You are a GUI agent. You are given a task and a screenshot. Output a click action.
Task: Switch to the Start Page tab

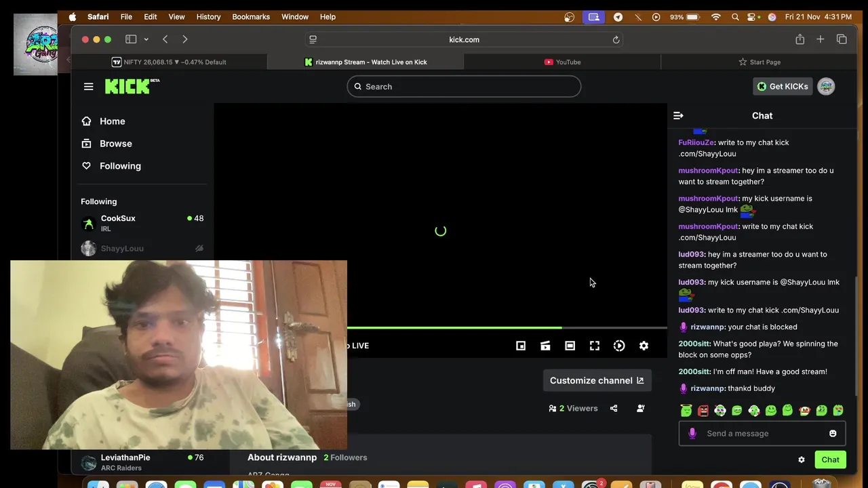pos(759,62)
